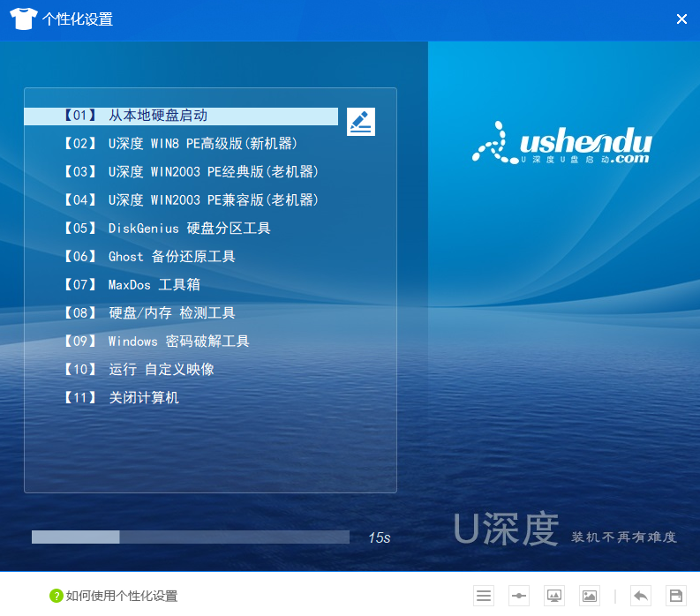Screen dimensions: 700x616
Task: Click the ushendu.com logo image
Action: tap(561, 143)
